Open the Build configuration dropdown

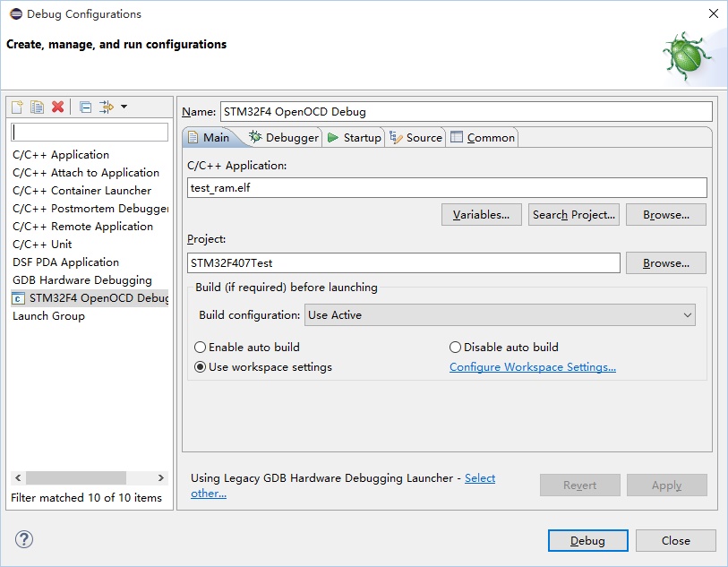tap(501, 315)
